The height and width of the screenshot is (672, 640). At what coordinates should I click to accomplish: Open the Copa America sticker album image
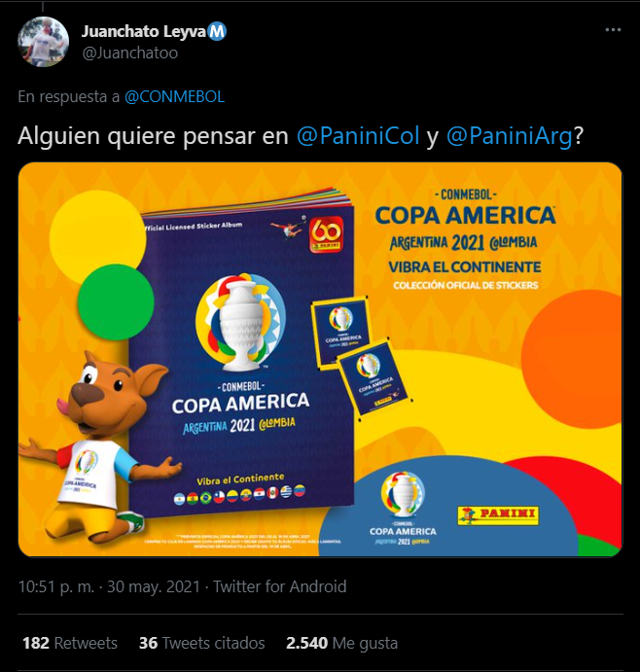(x=320, y=359)
